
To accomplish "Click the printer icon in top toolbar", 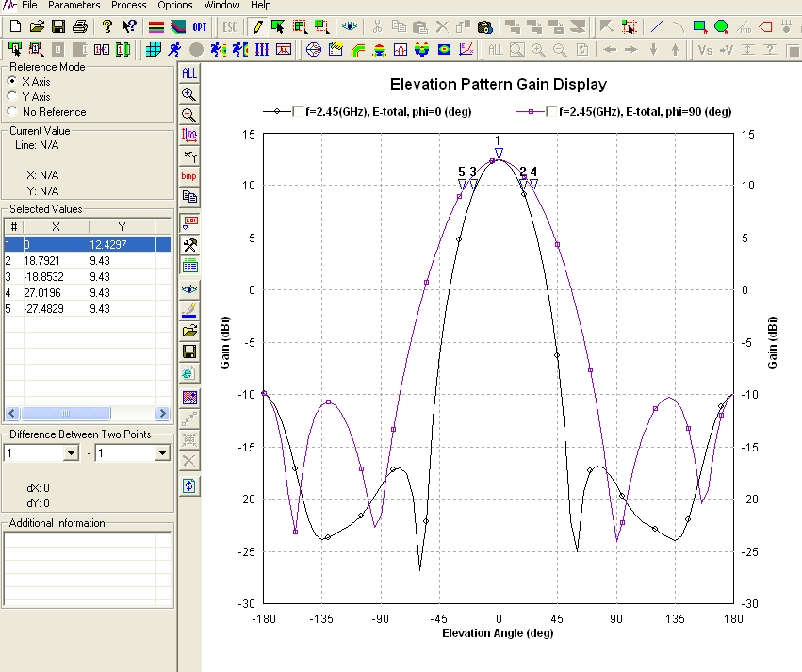I will [79, 26].
